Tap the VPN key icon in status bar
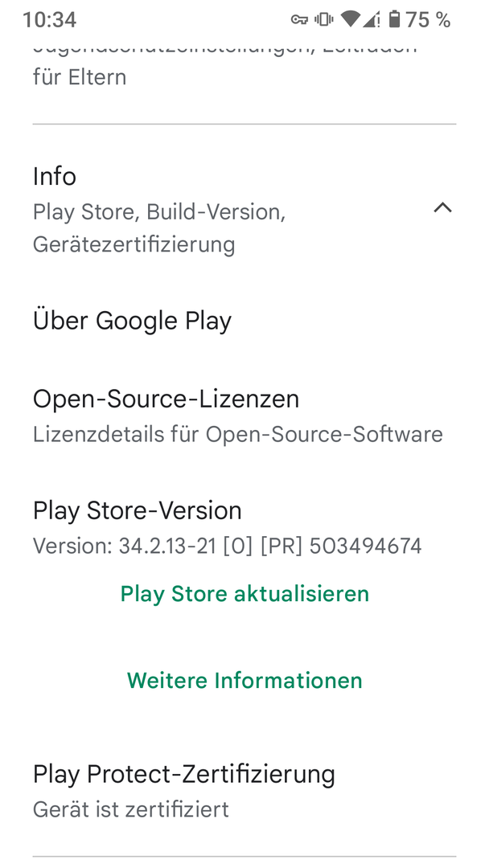This screenshot has width=489, height=868. [300, 19]
